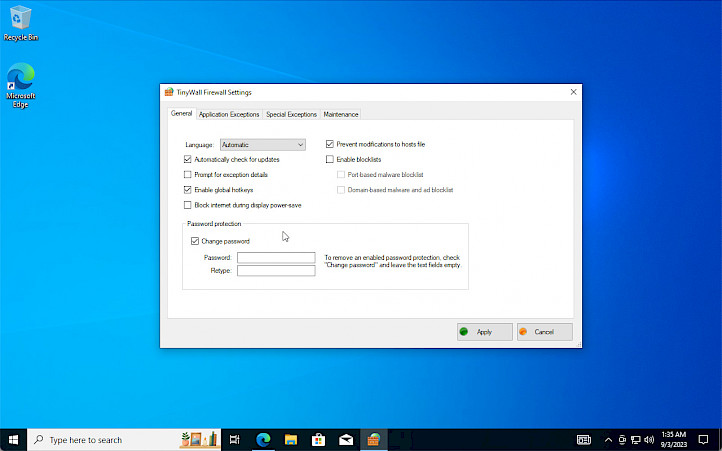This screenshot has width=722, height=451.
Task: Switch to the Application Exceptions tab
Action: [x=229, y=114]
